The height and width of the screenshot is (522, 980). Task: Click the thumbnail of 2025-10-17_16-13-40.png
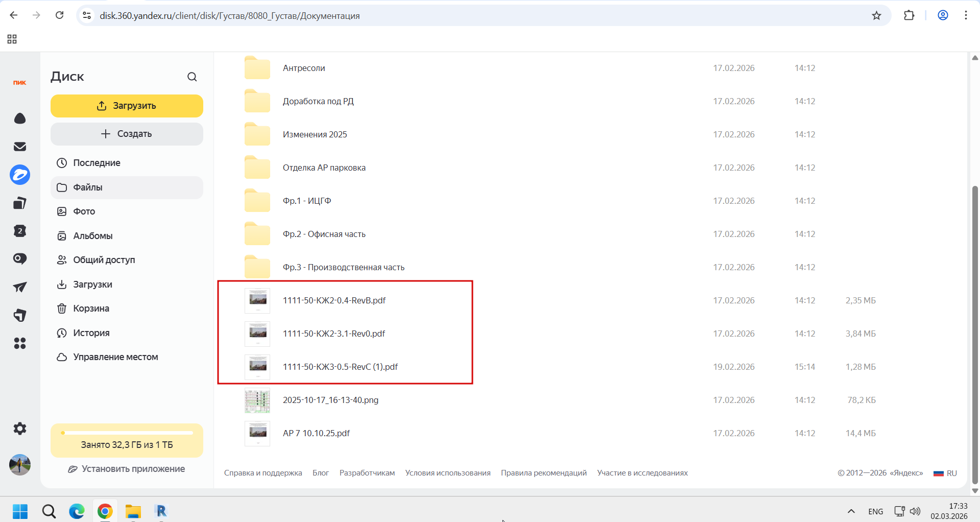point(257,400)
